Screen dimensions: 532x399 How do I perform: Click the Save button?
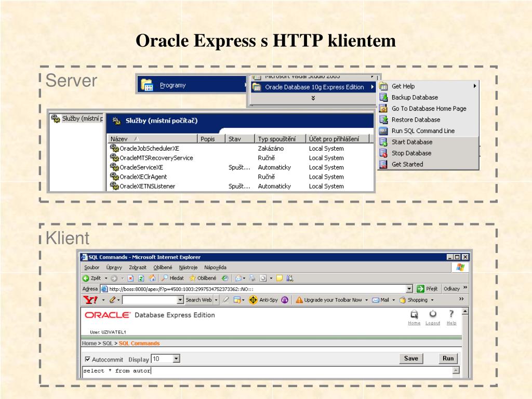point(411,358)
